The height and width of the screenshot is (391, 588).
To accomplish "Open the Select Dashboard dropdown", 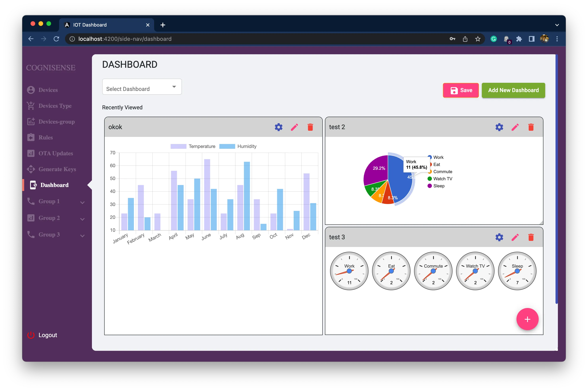I will pyautogui.click(x=142, y=87).
